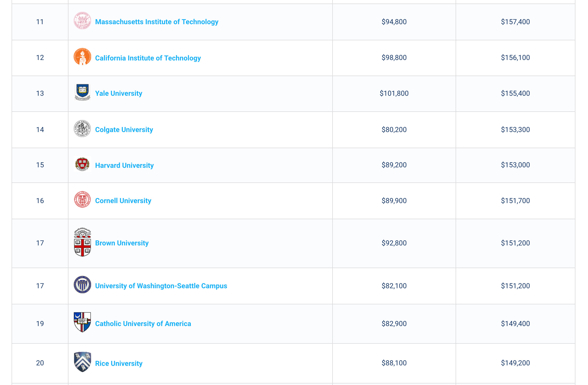Open Massachusetts Institute of Technology link
Screen dimensions: 588x385
pyautogui.click(x=157, y=22)
